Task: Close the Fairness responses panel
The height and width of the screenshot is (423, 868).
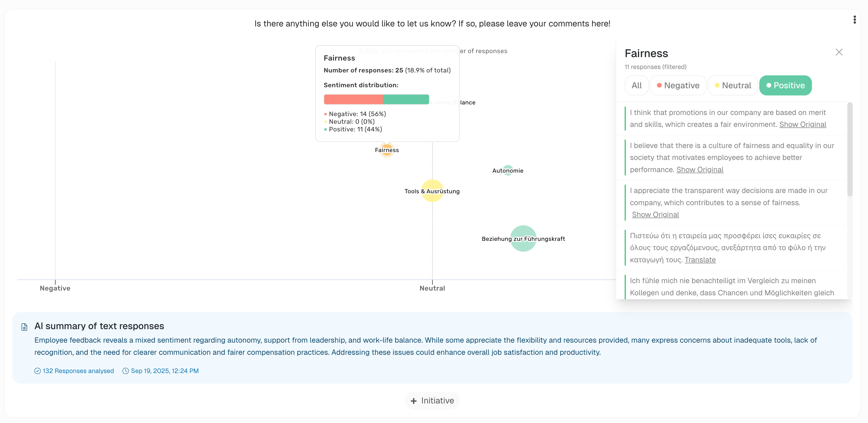Action: [839, 52]
